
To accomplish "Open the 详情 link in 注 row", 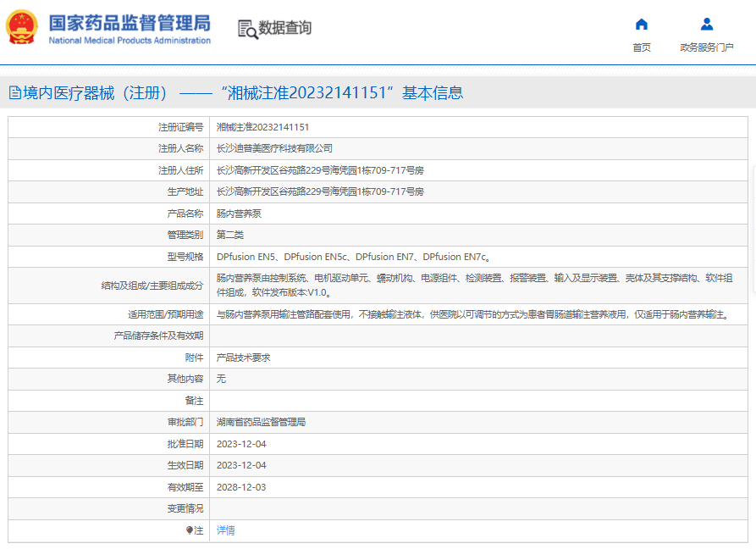I will pos(225,530).
